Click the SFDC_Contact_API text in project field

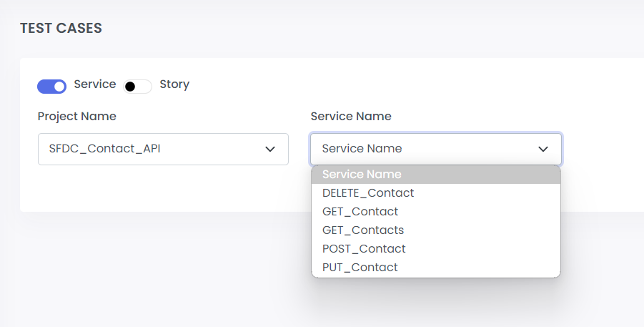click(105, 149)
